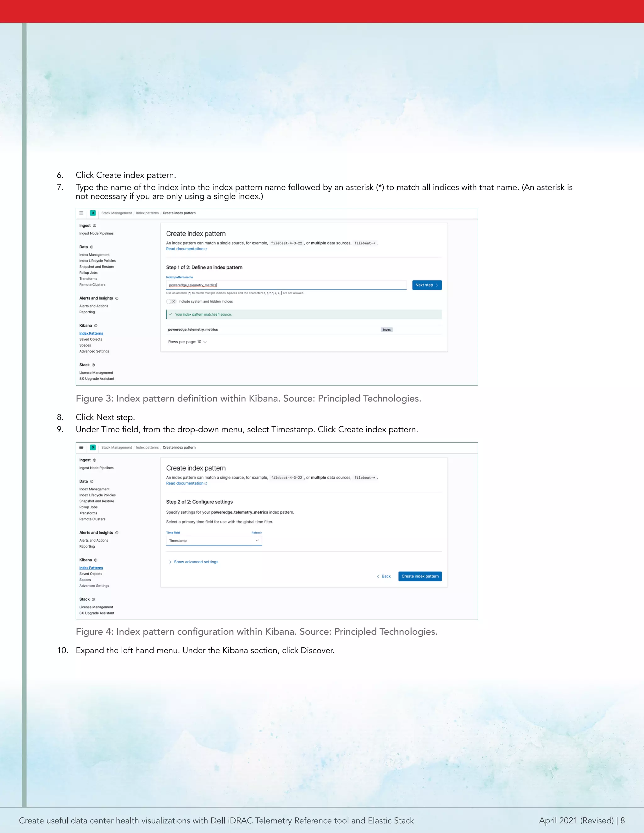The image size is (644, 833).
Task: Select Remote Clusters in Figure 3 sidebar
Action: (92, 285)
